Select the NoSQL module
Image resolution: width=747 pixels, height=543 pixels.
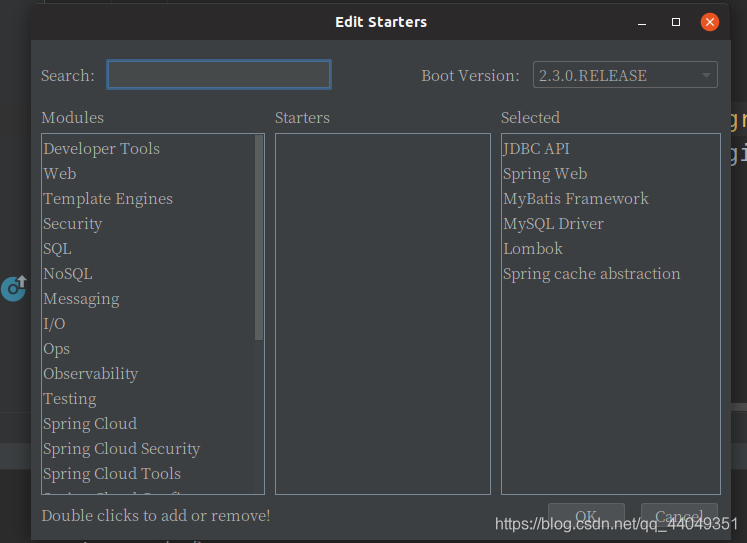click(68, 274)
